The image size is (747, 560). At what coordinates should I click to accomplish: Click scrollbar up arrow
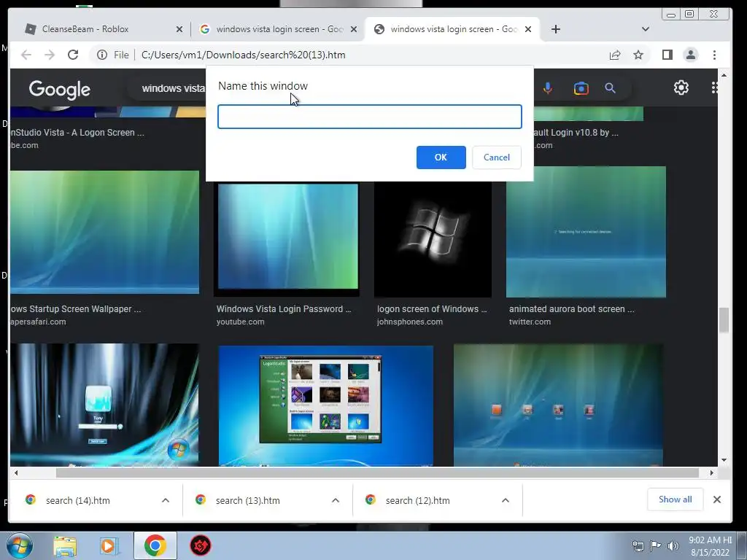[x=724, y=75]
